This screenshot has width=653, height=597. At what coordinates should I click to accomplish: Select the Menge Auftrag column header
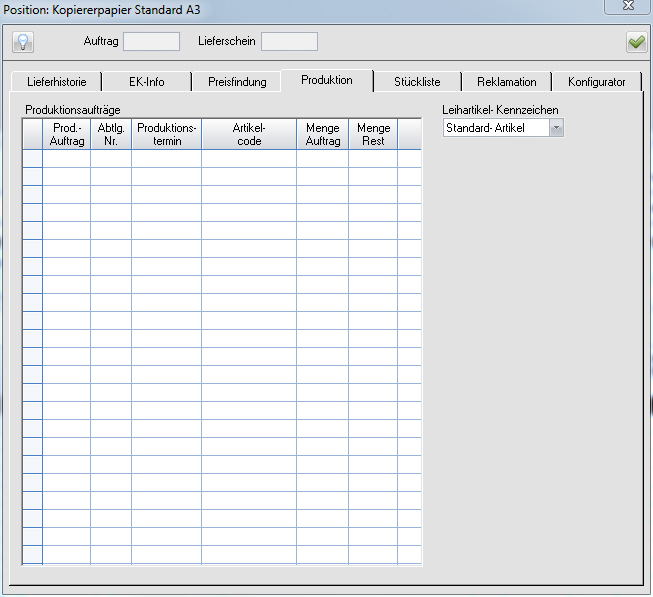(x=322, y=135)
